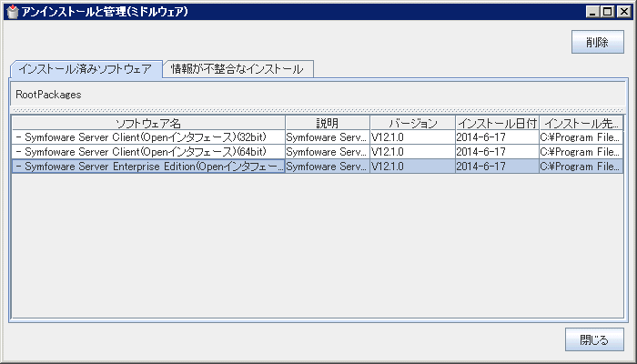The image size is (637, 364).
Task: Click 2014-6-17 date in 32bit row
Action: click(497, 137)
